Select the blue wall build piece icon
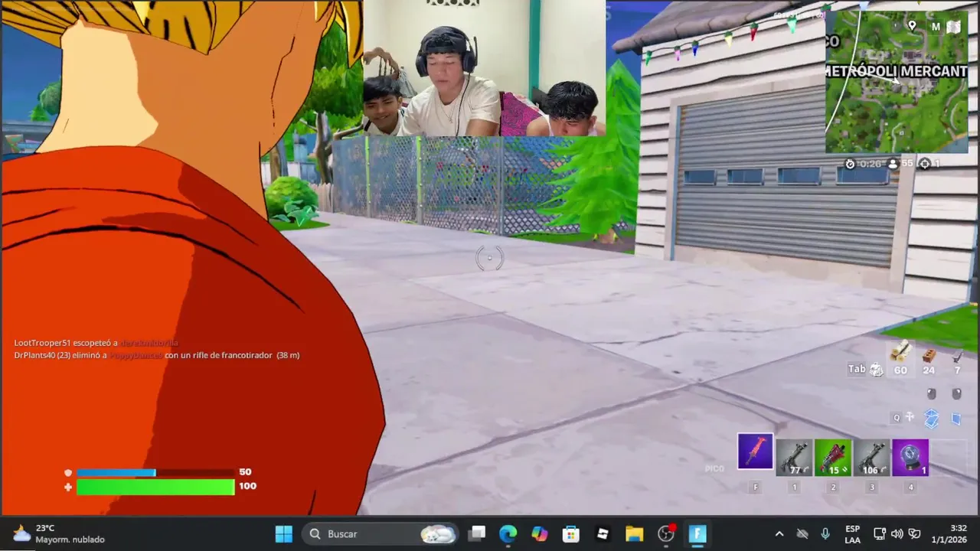Screen dimensions: 980x551 (956, 418)
